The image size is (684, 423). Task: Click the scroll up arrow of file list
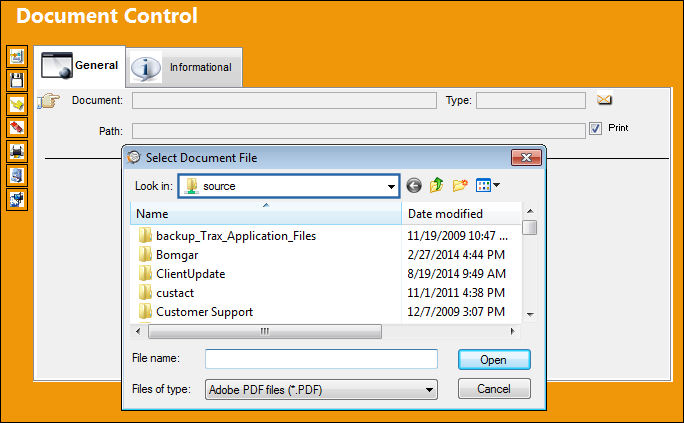[530, 211]
